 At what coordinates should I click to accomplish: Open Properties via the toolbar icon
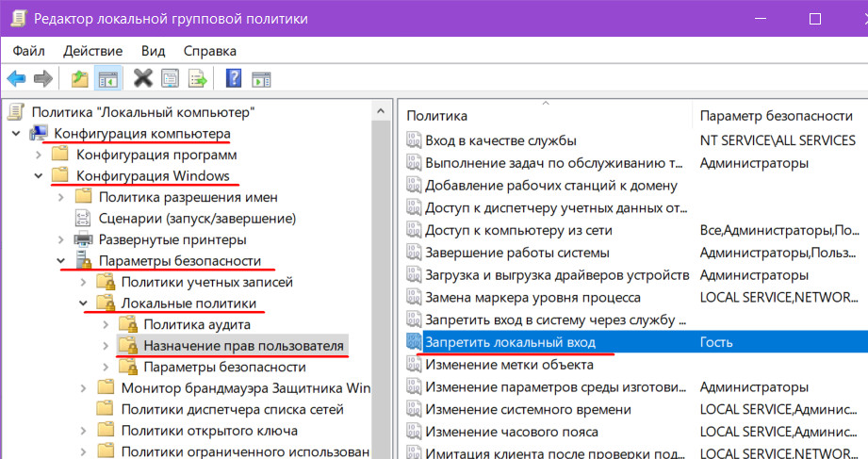[x=171, y=78]
